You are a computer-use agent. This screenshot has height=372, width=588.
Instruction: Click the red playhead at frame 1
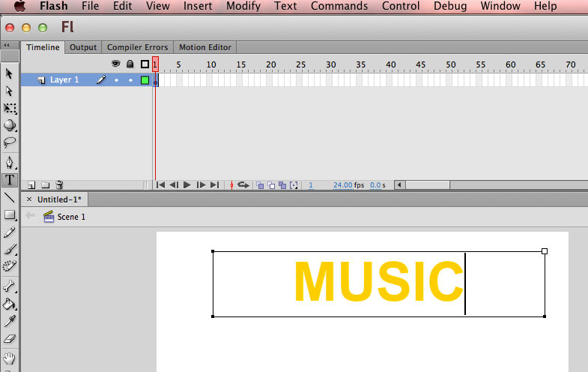pyautogui.click(x=155, y=64)
